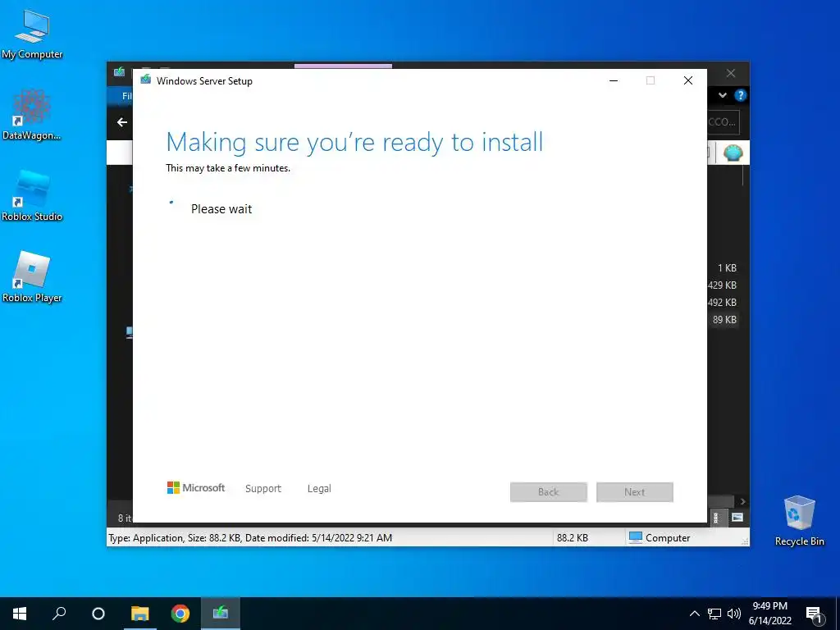Screen dimensions: 840x630
Task: Close the Windows Server Setup window
Action: coord(688,80)
